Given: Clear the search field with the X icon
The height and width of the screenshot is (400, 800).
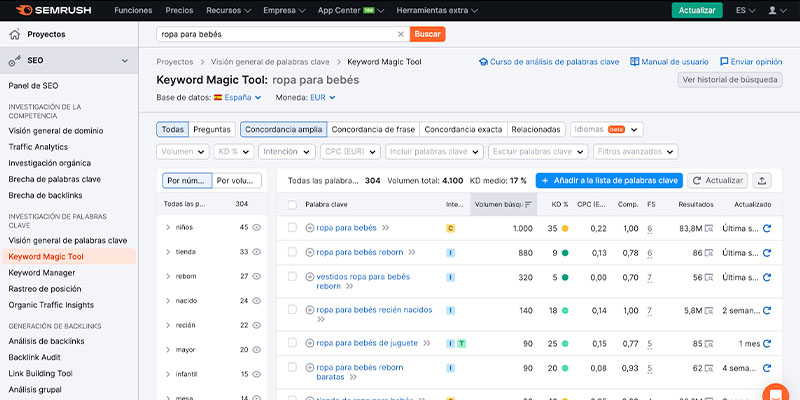Looking at the screenshot, I should (x=401, y=34).
